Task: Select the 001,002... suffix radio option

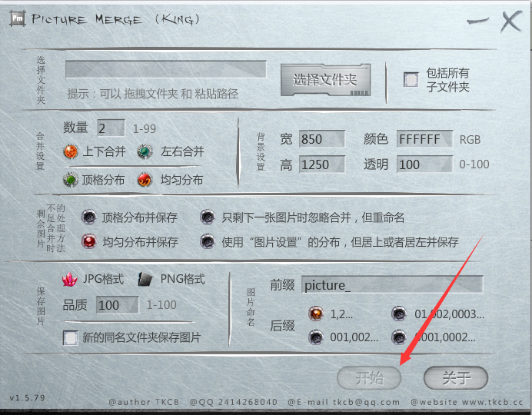Action: point(316,337)
